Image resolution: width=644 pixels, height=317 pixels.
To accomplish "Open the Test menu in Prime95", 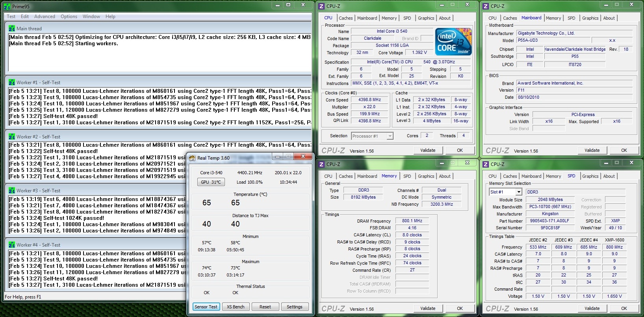I will point(11,17).
